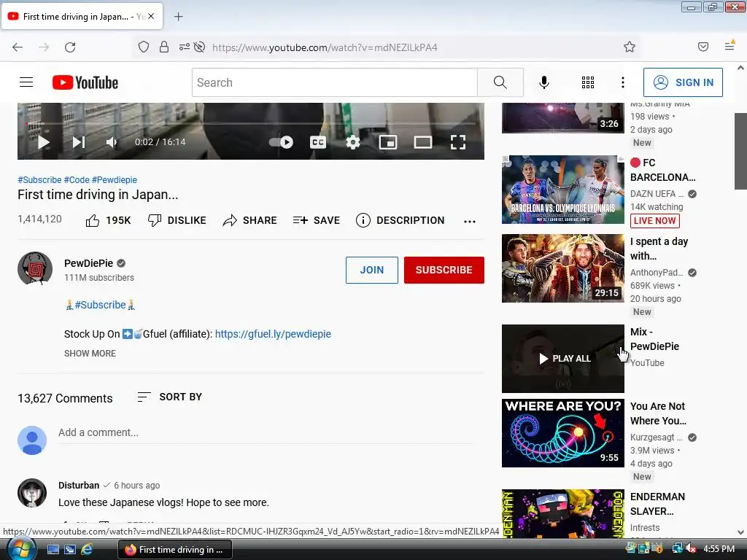Open You Are Not Where You video
Viewport: 747px width, 560px height.
click(562, 433)
